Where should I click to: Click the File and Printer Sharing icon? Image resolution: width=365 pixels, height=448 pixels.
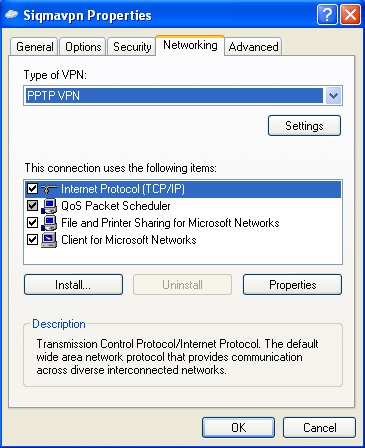pyautogui.click(x=49, y=223)
